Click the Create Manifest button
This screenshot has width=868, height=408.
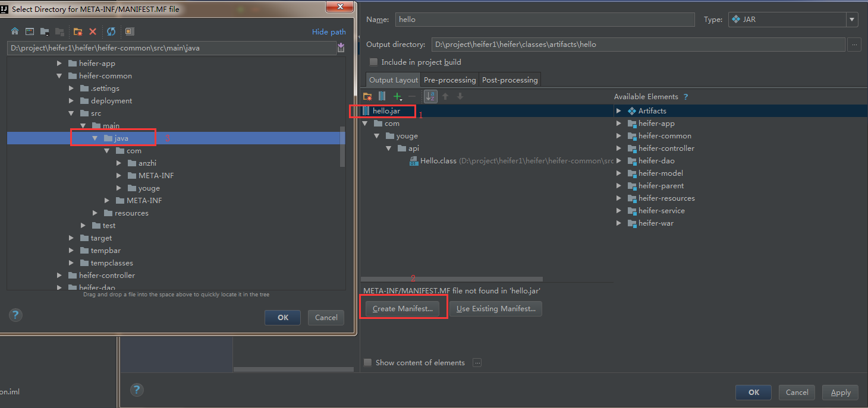402,309
